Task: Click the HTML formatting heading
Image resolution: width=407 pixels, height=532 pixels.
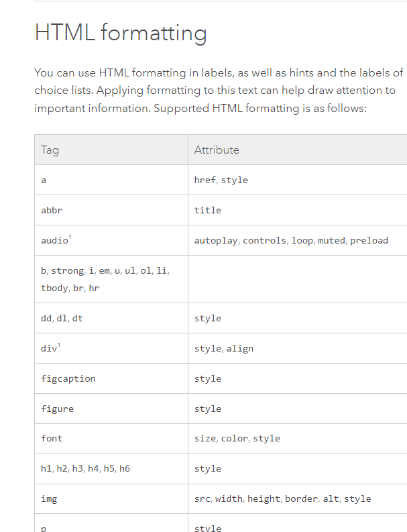Action: (121, 33)
